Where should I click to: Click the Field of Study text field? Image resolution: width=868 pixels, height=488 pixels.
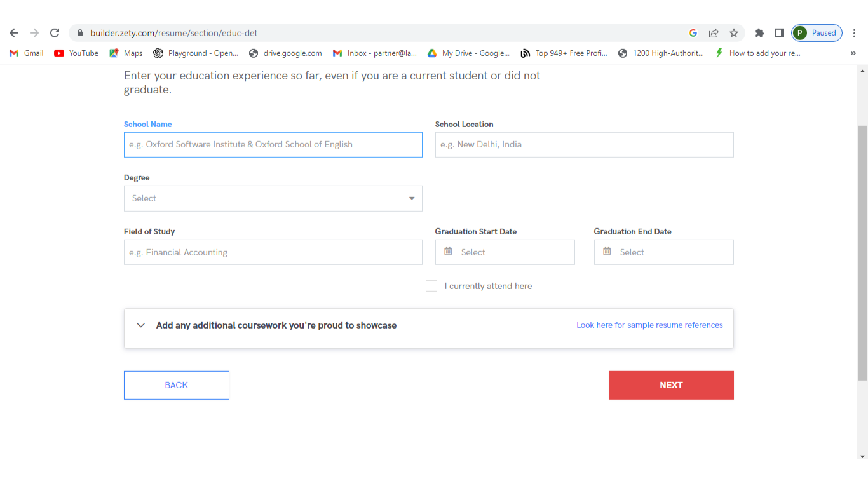[273, 252]
